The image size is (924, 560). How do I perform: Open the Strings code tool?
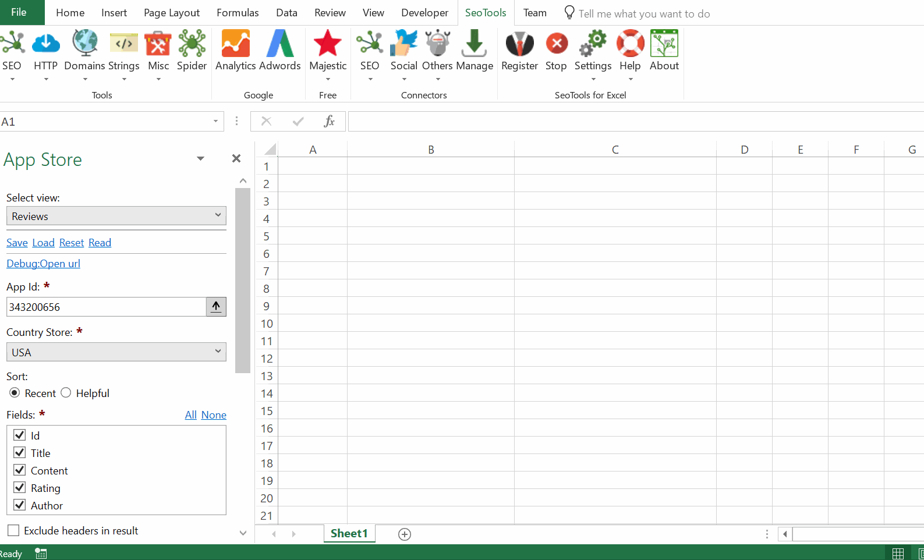tap(124, 44)
